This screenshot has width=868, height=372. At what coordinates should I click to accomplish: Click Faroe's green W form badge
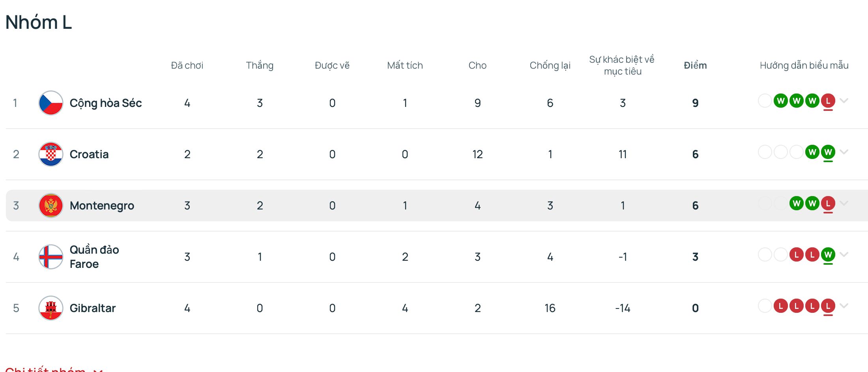828,255
